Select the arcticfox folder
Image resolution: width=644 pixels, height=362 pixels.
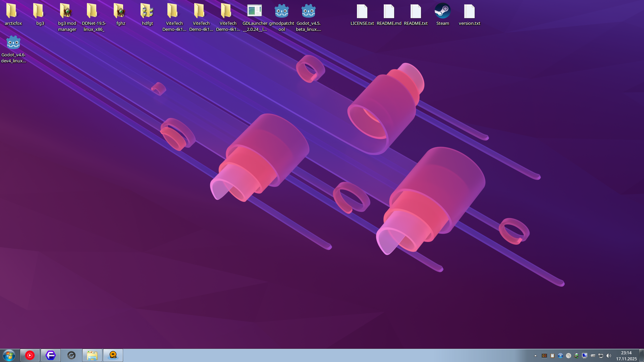[13, 15]
